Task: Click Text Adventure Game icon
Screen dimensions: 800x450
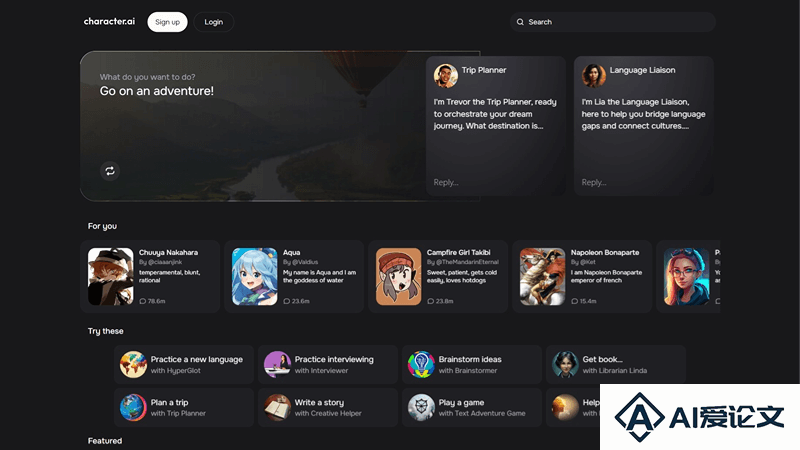Action: tap(421, 407)
